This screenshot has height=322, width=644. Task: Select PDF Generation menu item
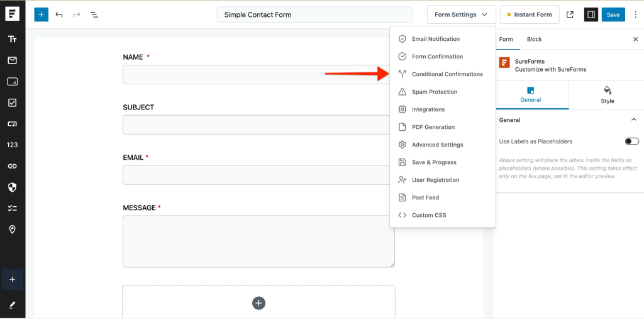pos(442,127)
